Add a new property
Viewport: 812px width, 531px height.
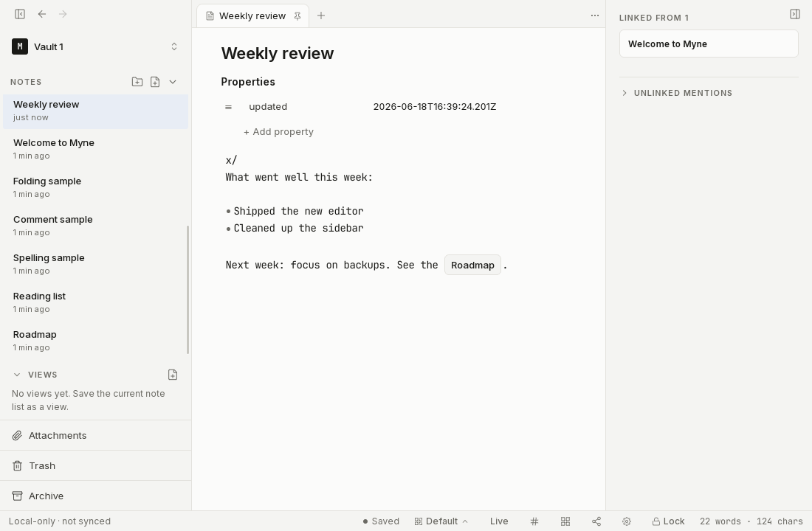click(278, 131)
